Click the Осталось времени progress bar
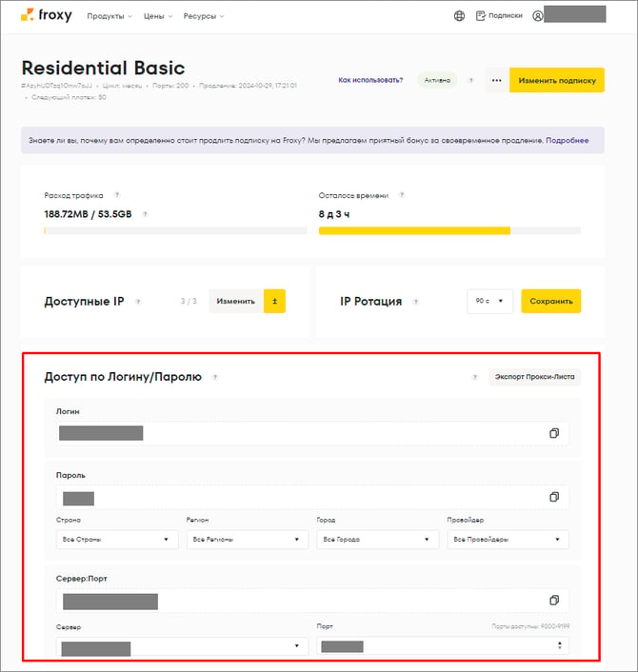 tap(449, 231)
